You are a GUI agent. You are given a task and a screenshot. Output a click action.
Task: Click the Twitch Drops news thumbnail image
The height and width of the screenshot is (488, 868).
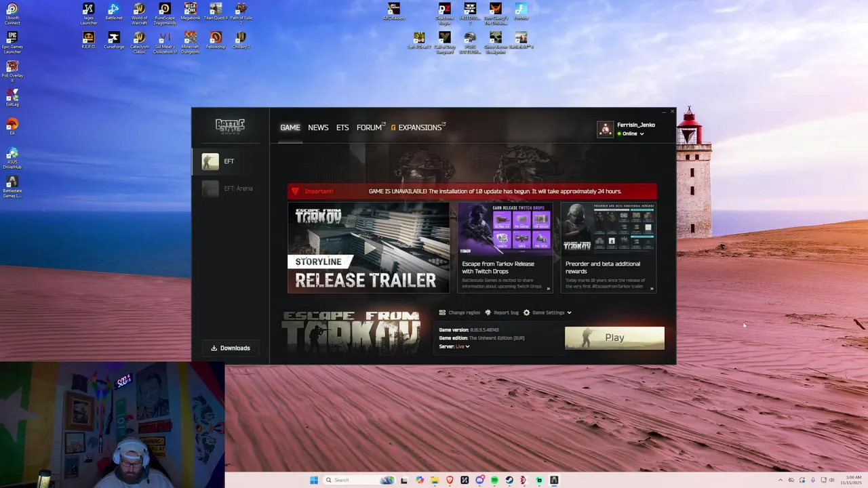pyautogui.click(x=505, y=229)
